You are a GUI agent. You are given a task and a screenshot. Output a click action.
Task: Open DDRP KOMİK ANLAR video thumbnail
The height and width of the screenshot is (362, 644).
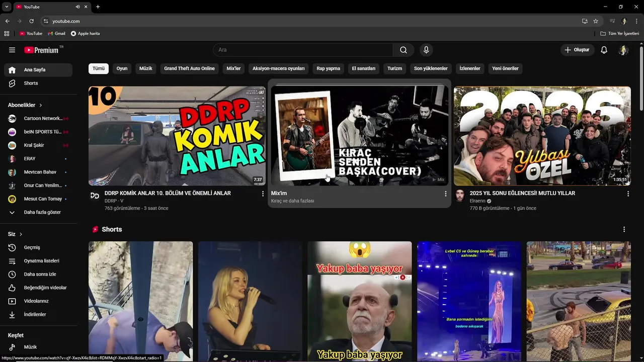(x=177, y=136)
